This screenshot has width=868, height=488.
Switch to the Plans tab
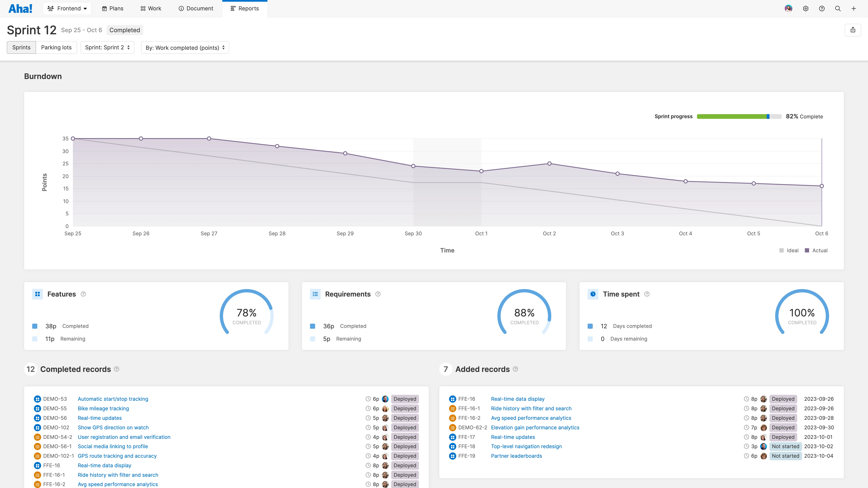[x=112, y=8]
